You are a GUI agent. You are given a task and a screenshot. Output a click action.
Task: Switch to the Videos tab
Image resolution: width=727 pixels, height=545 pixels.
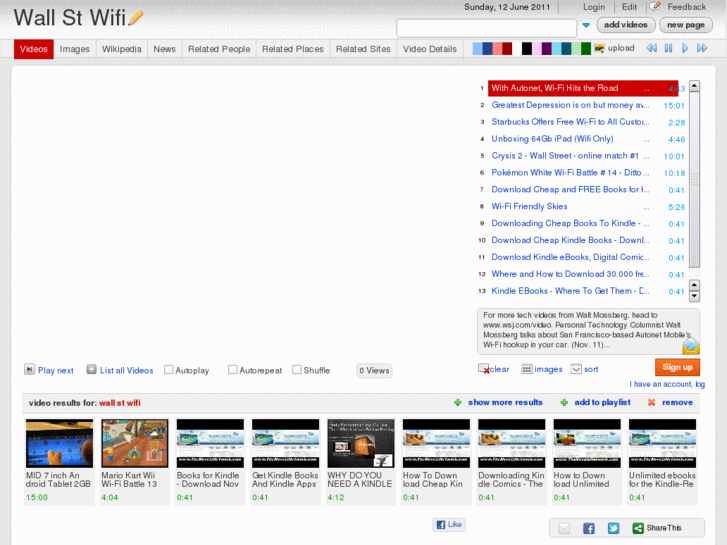(x=33, y=49)
